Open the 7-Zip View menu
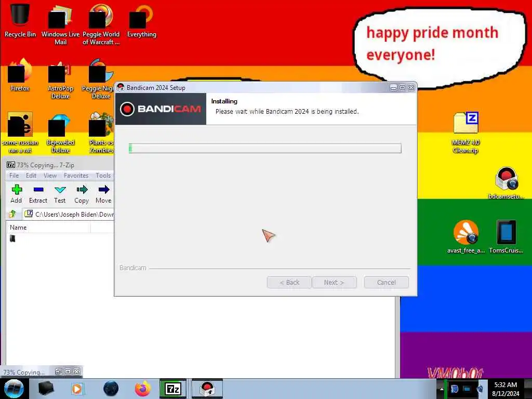 click(x=50, y=176)
